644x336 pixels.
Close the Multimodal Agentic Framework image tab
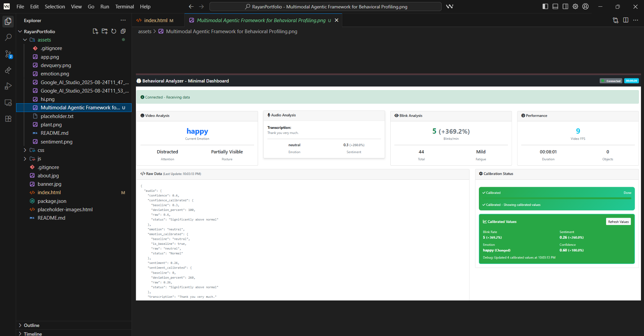click(x=337, y=20)
